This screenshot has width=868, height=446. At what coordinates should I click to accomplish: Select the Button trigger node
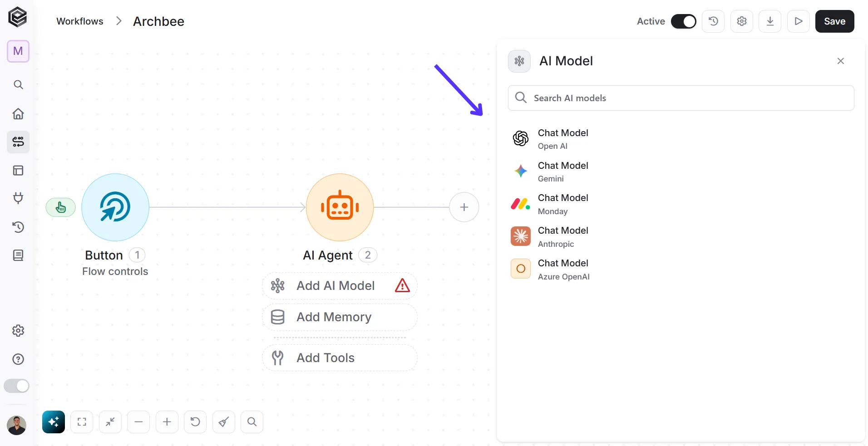[x=115, y=207]
